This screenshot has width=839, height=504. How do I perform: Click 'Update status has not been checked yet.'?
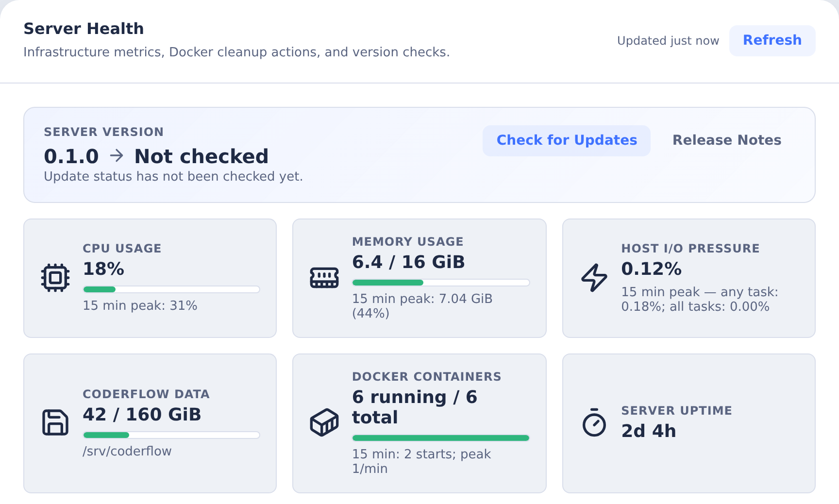[173, 176]
